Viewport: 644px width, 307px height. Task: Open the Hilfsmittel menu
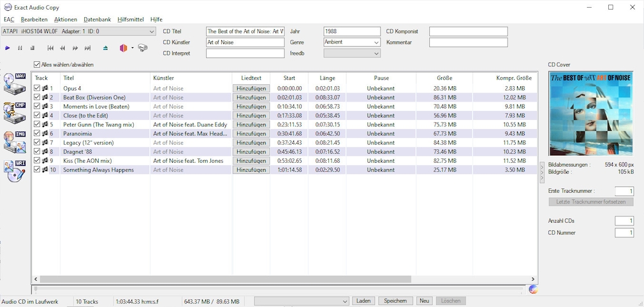pos(131,19)
